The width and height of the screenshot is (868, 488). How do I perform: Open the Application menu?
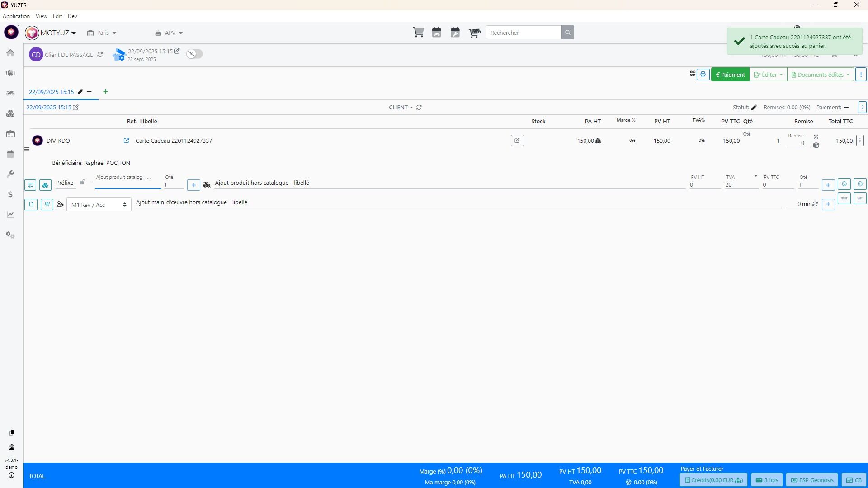point(16,16)
